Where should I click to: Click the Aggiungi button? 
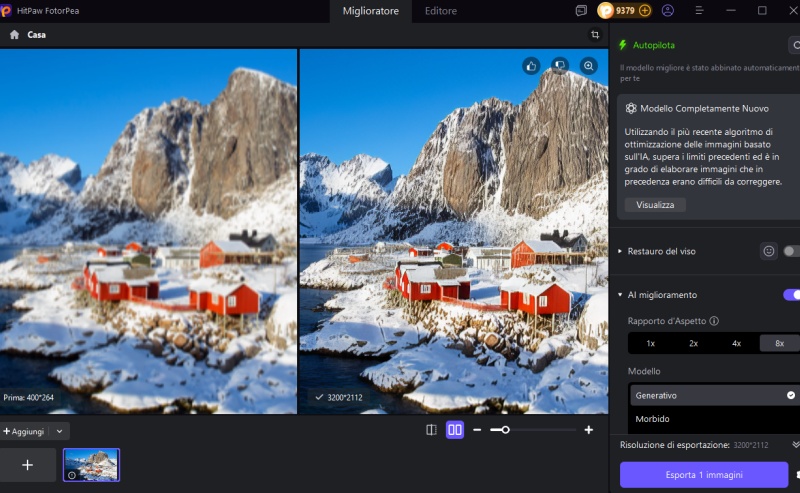click(x=24, y=431)
